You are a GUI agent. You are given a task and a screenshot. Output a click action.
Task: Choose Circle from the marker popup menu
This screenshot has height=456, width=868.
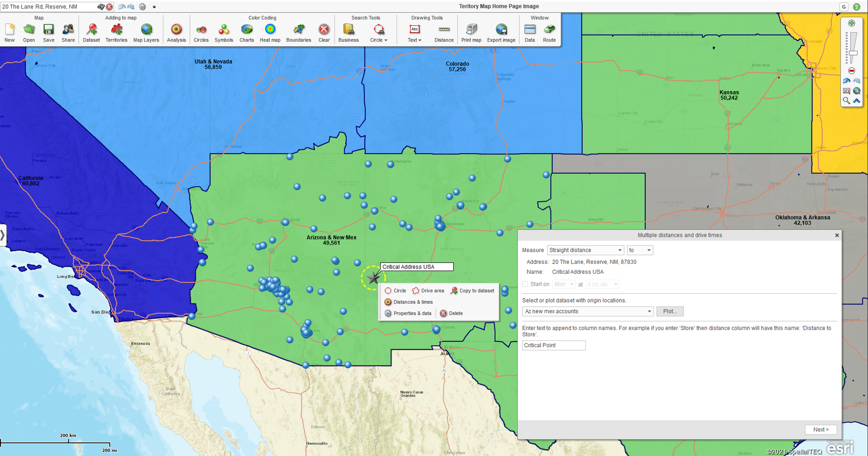tap(395, 290)
